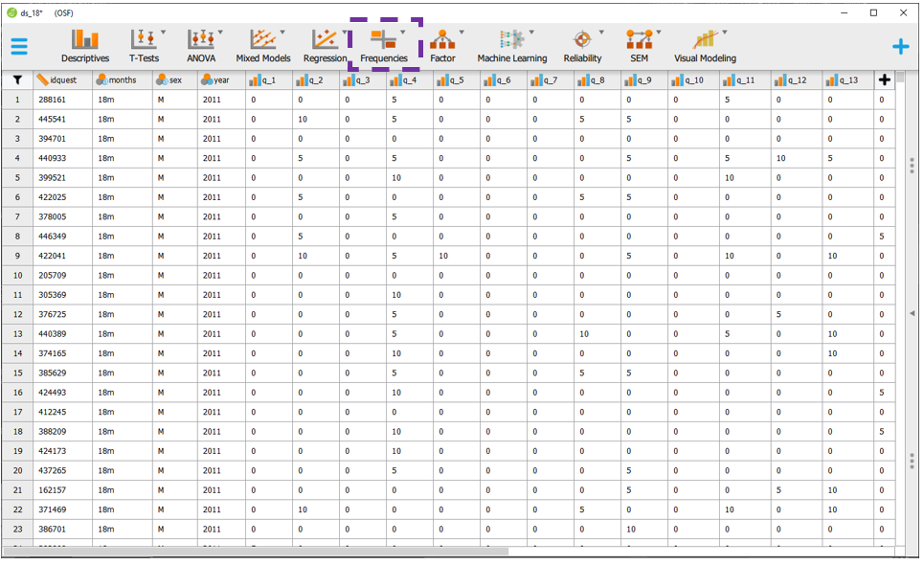Click the filter funnel icon in header

tap(17, 80)
